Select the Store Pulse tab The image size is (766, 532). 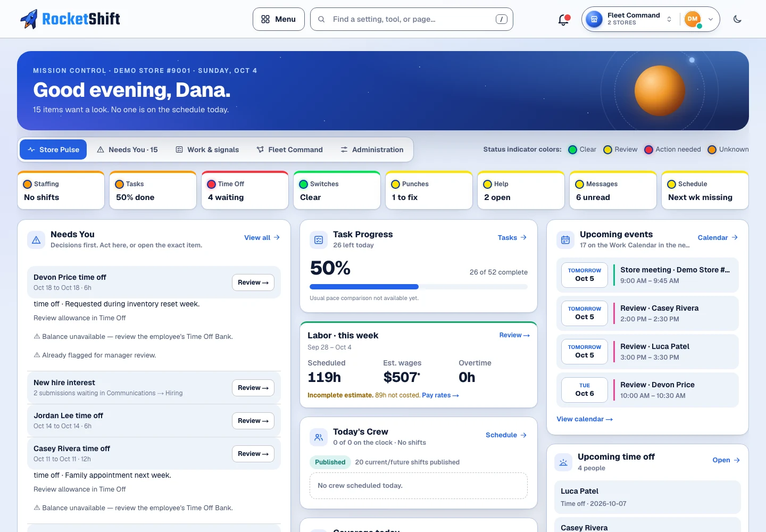click(x=53, y=149)
